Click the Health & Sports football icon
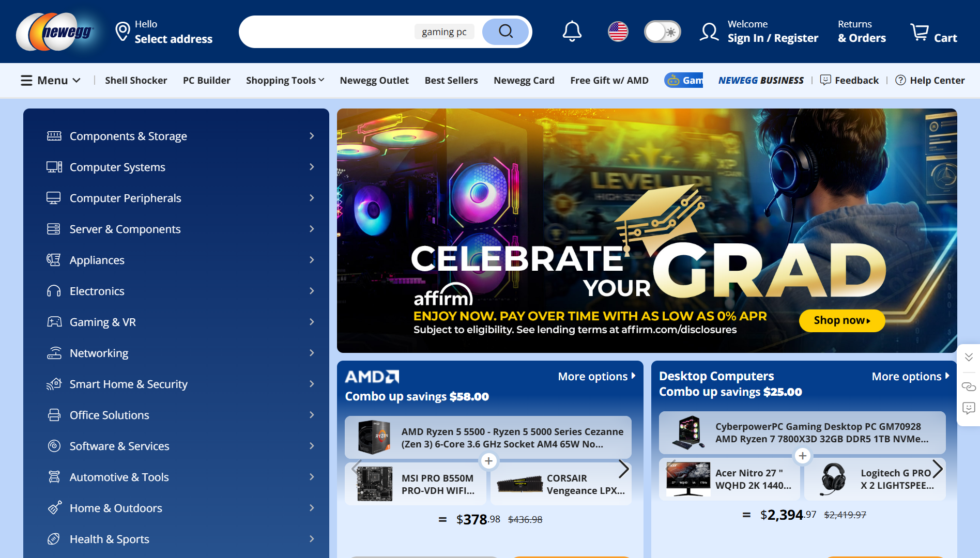 pos(54,539)
